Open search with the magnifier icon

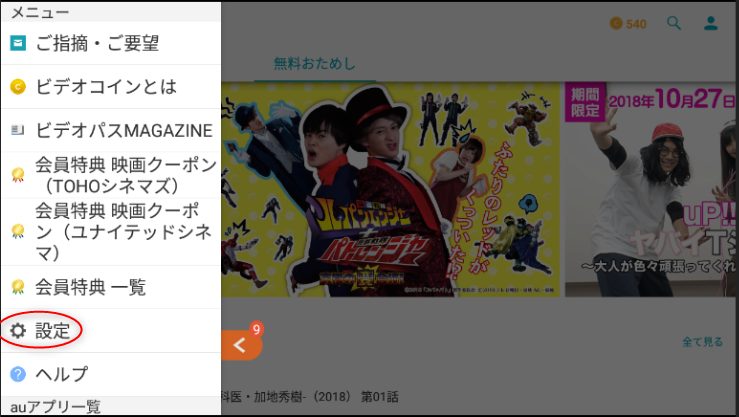click(x=674, y=23)
